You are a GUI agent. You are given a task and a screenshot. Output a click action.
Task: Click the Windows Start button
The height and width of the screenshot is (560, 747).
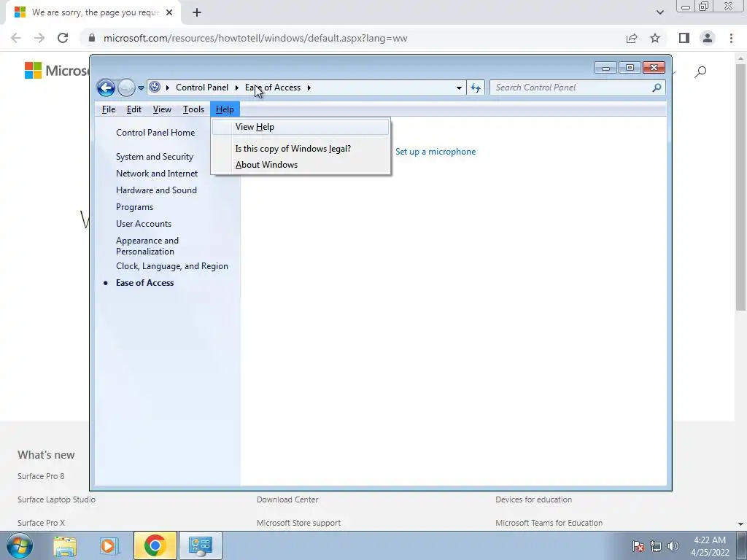click(x=19, y=545)
